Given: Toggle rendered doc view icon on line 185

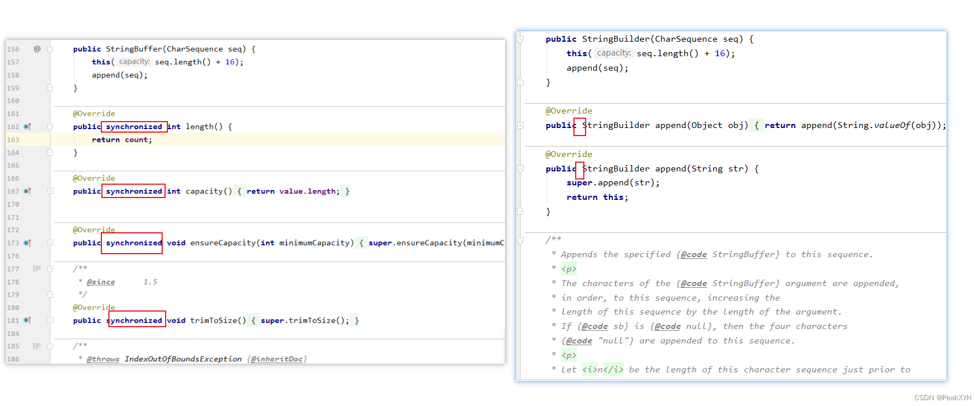Looking at the screenshot, I should coord(37,346).
